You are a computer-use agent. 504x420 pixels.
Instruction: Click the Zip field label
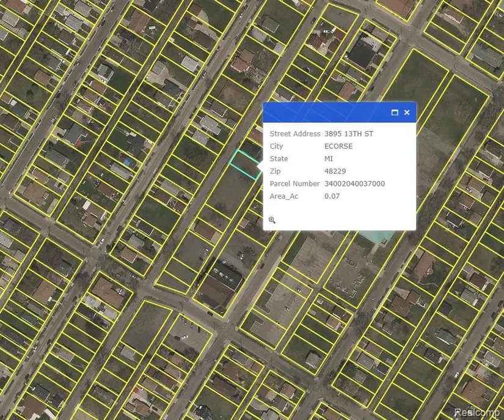click(x=275, y=172)
